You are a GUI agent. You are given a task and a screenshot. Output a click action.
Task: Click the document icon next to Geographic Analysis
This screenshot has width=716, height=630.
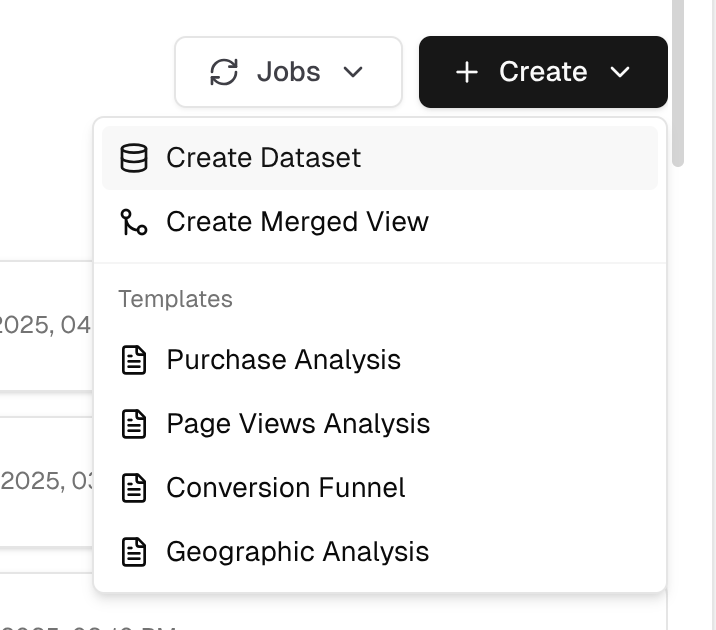134,552
